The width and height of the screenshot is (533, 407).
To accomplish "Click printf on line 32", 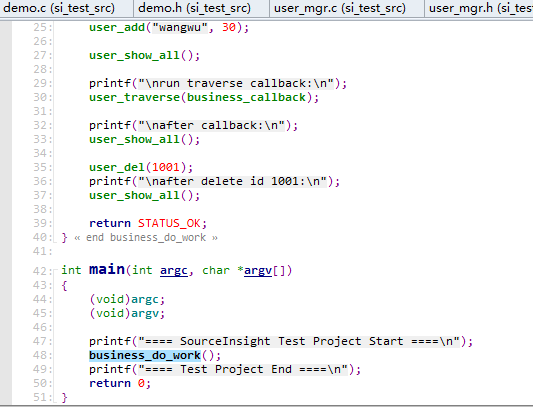I will [110, 126].
